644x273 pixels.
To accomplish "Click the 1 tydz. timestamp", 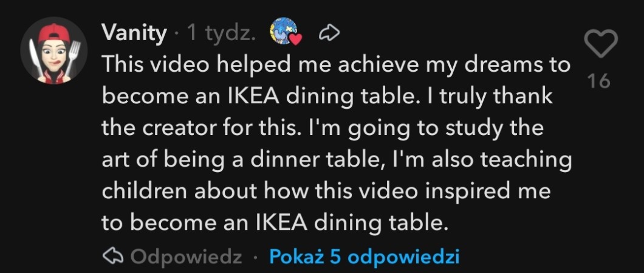I will tap(222, 33).
